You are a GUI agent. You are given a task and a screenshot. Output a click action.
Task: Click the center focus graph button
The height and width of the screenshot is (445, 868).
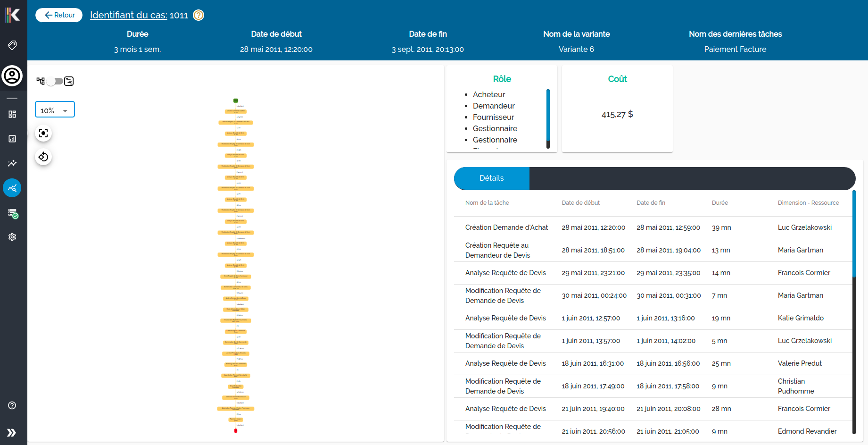(x=43, y=133)
